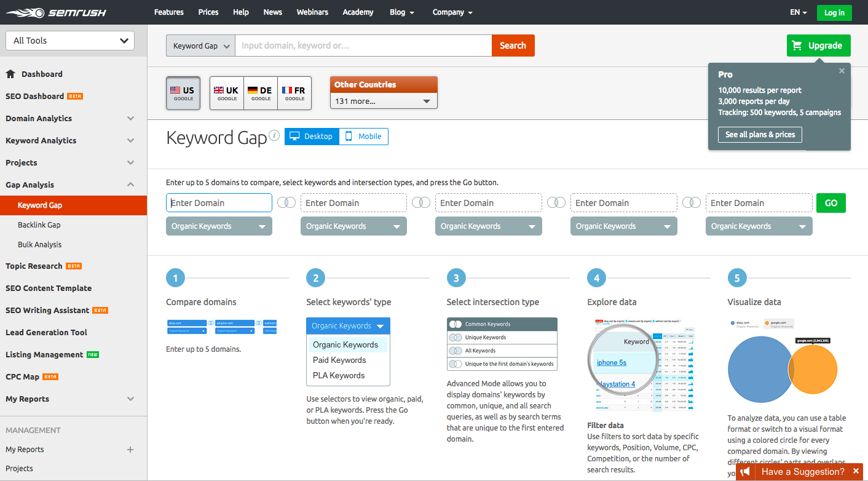Open the Company menu
The width and height of the screenshot is (868, 481).
(452, 12)
